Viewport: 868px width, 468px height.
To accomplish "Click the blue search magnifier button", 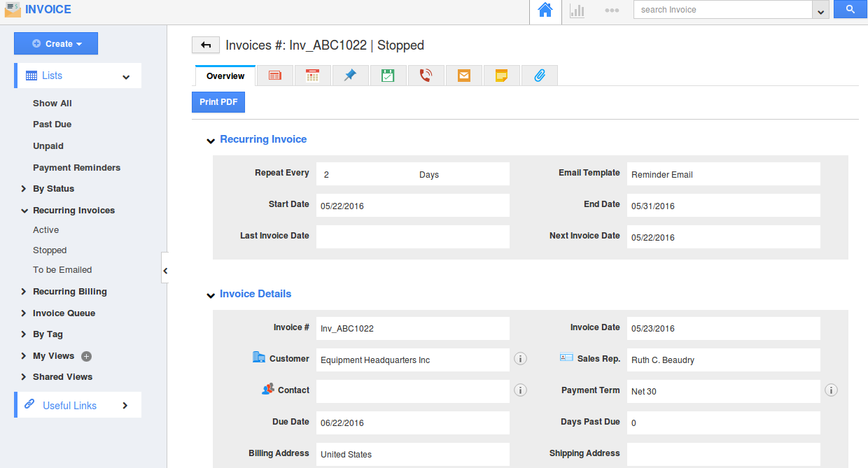I will [850, 10].
